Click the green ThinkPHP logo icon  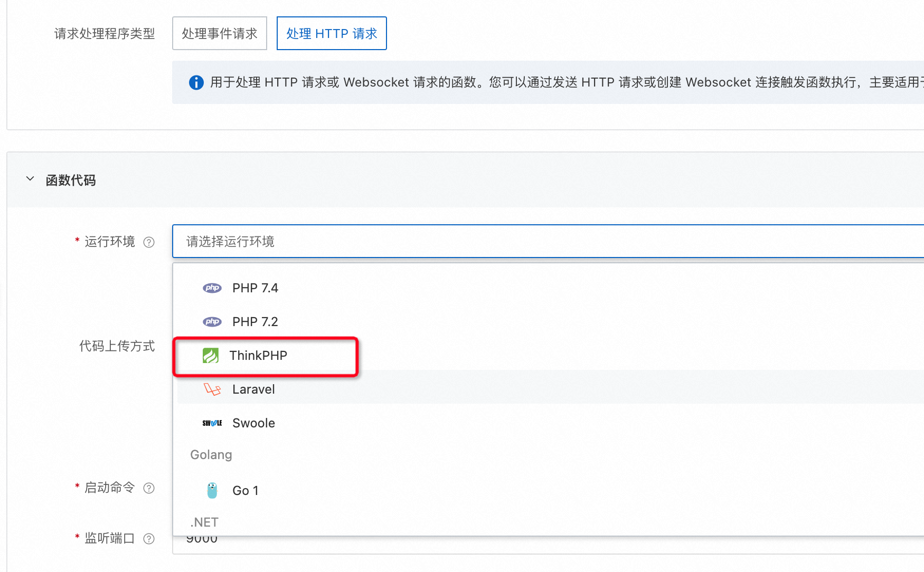tap(211, 356)
